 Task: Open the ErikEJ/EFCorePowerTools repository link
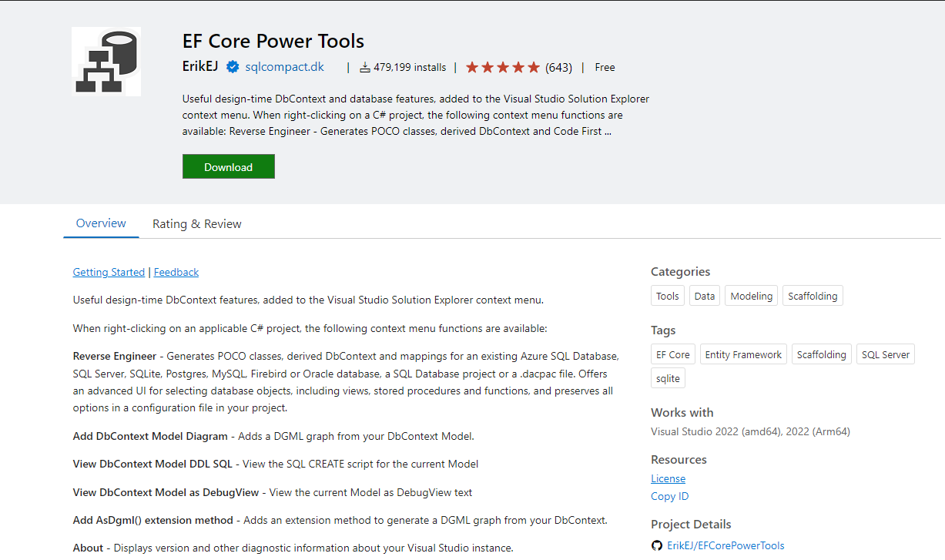point(726,545)
